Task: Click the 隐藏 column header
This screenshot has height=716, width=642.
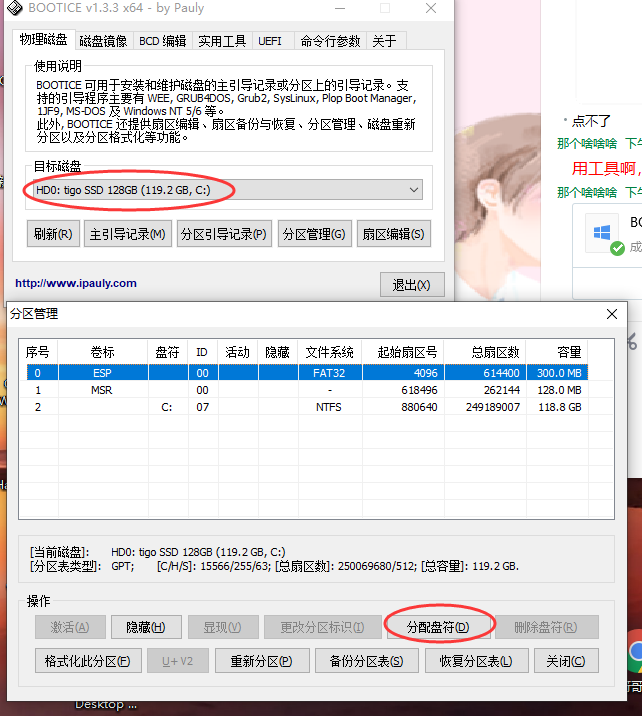Action: 278,352
